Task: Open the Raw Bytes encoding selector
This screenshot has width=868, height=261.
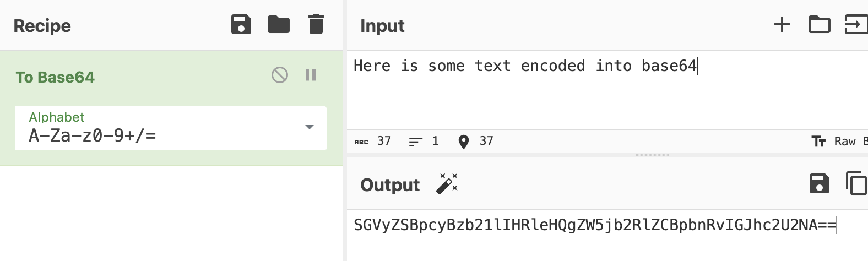Action: [840, 142]
